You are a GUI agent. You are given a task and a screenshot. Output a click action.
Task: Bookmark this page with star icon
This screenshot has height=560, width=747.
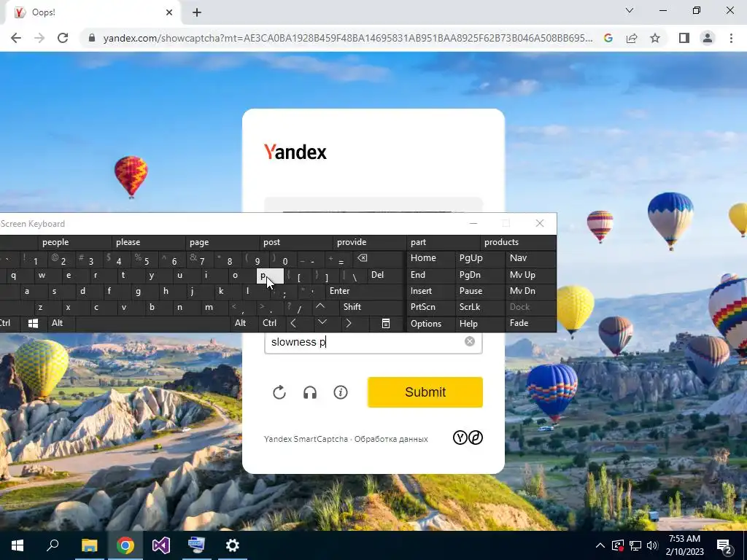655,38
